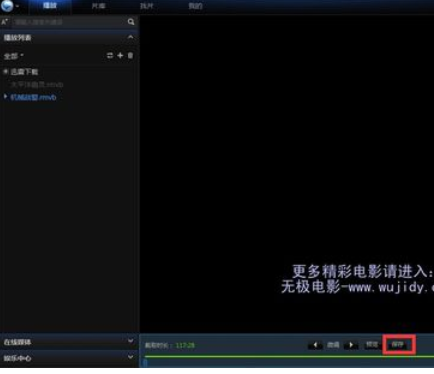Image resolution: width=434 pixels, height=374 pixels.
Task: Click the plus icon to add files
Action: click(x=120, y=56)
